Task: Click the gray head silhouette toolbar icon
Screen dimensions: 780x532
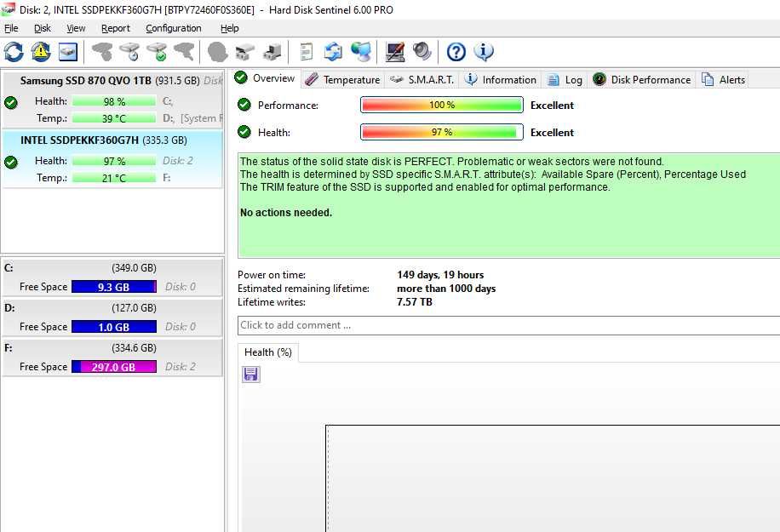Action: pos(217,52)
